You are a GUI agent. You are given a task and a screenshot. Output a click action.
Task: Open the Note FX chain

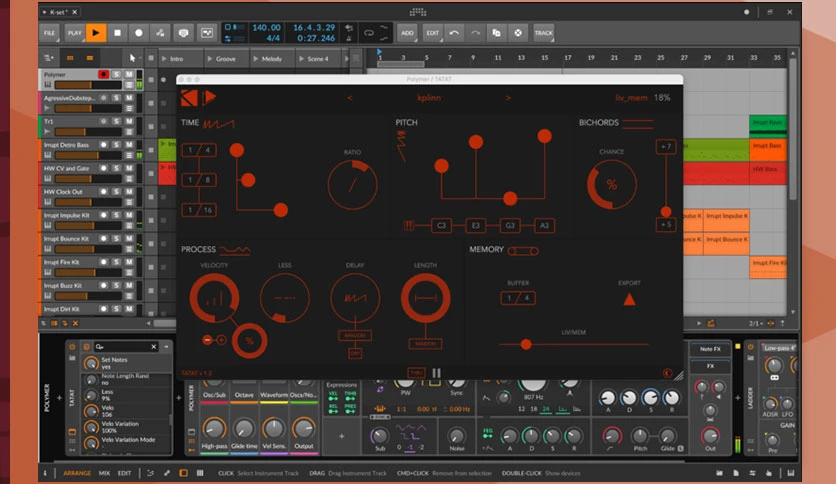(710, 349)
